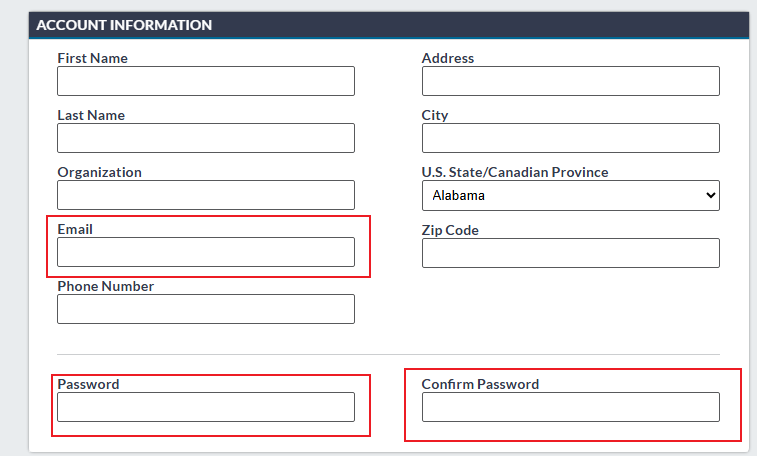Screen dimensions: 757x456
Task: Click the Last Name text box
Action: click(x=206, y=138)
